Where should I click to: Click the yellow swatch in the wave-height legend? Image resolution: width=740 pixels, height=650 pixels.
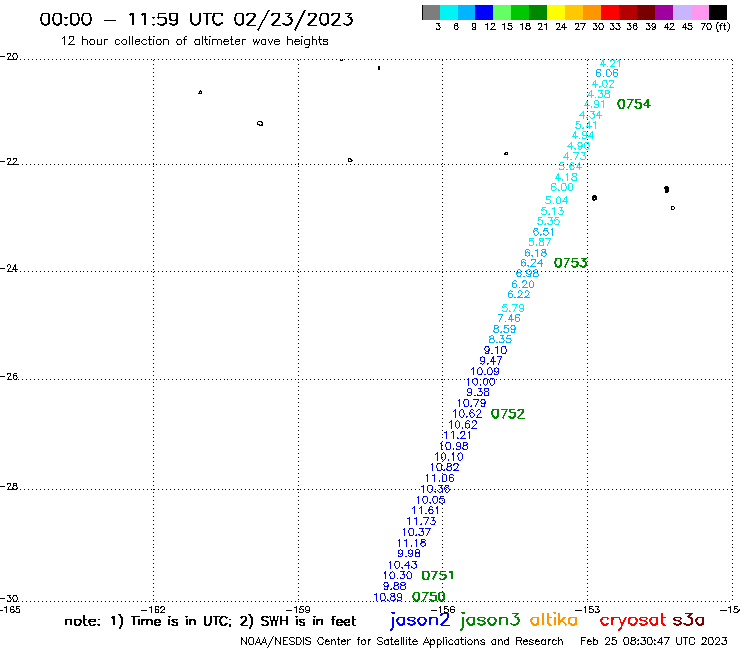(556, 12)
